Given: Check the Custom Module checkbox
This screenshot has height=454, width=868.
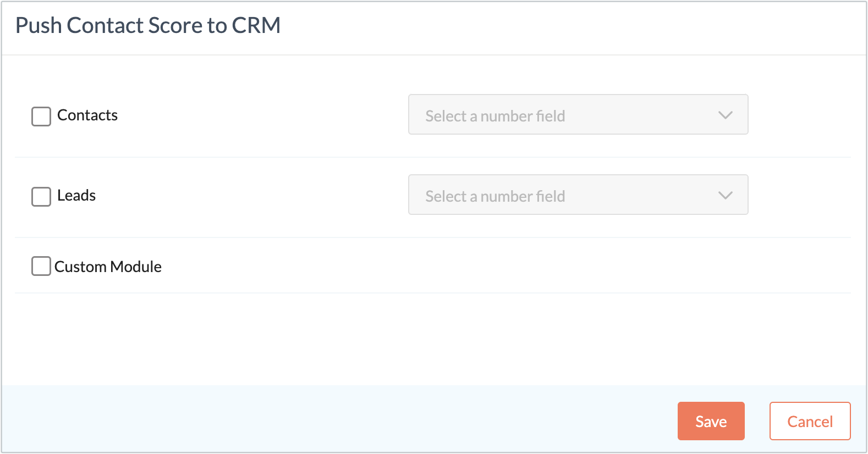Looking at the screenshot, I should pyautogui.click(x=41, y=266).
